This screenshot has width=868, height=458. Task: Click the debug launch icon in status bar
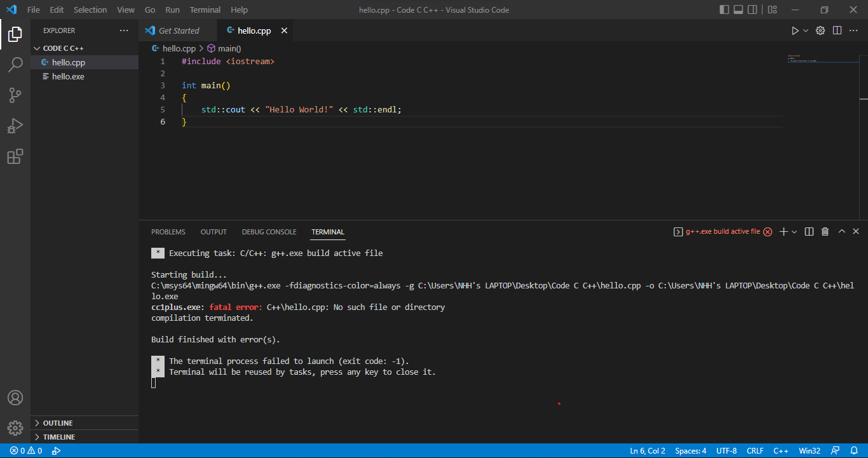[56, 451]
